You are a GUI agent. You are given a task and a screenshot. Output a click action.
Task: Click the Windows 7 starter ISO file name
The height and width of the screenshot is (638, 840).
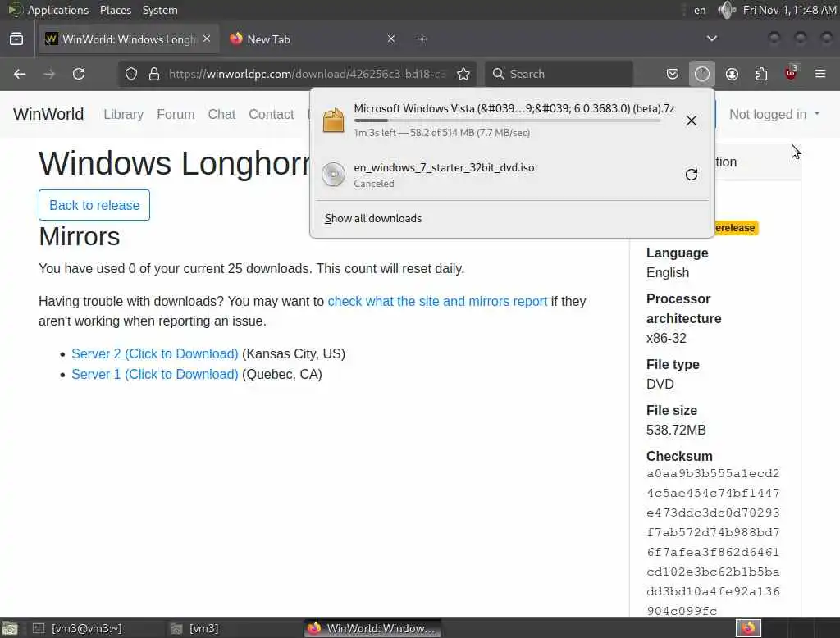click(444, 167)
